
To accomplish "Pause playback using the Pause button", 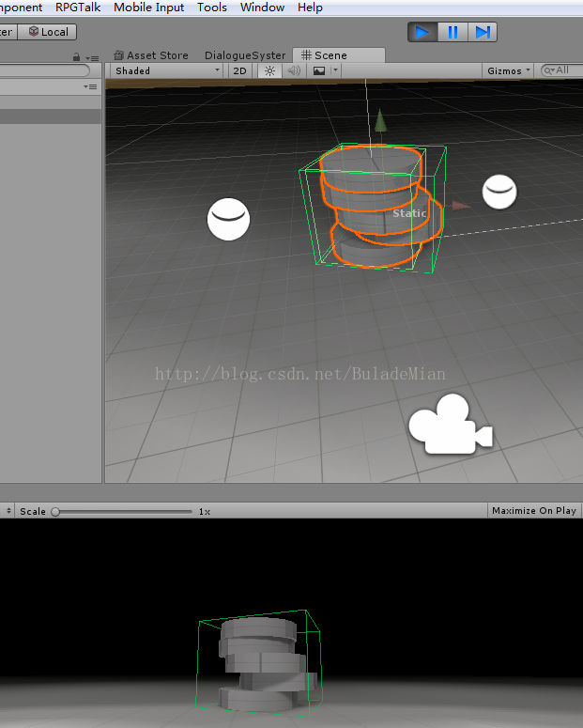I will coord(453,32).
